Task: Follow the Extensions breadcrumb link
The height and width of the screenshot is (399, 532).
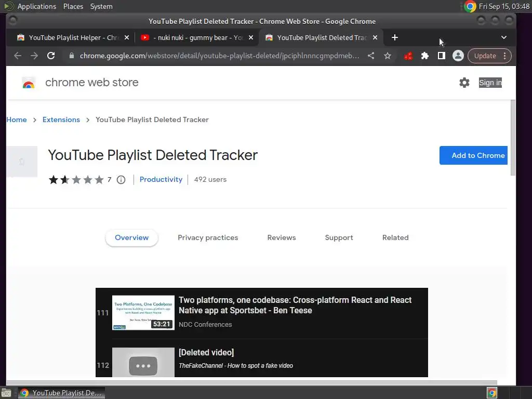Action: (61, 119)
